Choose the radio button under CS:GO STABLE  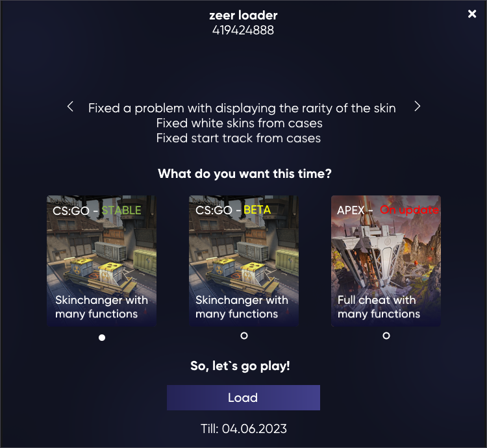click(x=102, y=338)
